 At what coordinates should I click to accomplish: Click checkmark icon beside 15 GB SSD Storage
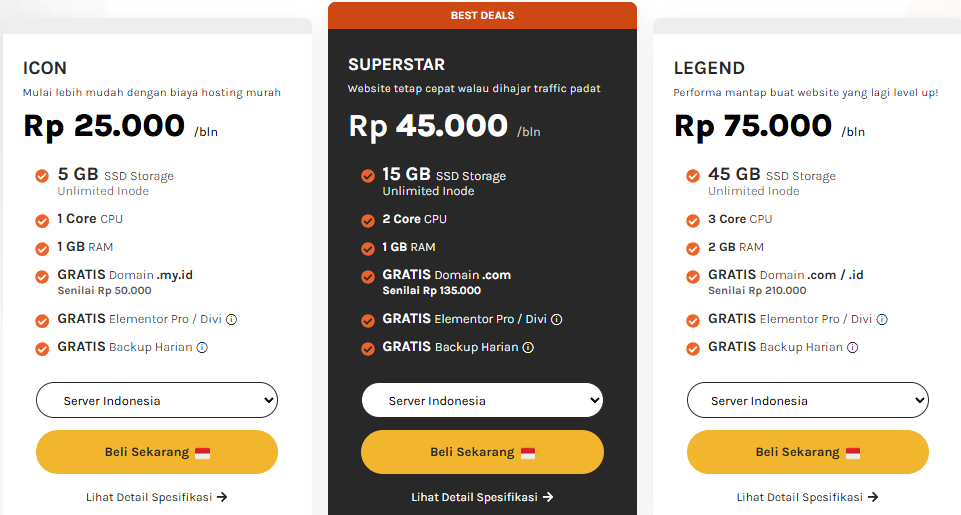point(368,176)
